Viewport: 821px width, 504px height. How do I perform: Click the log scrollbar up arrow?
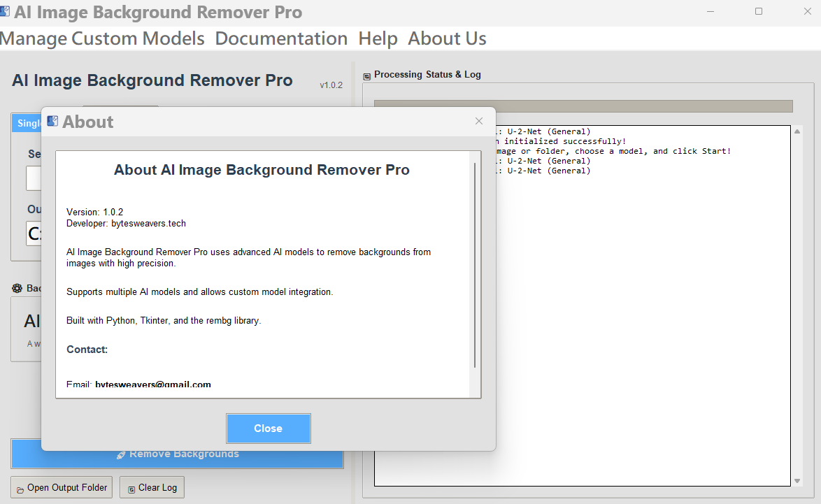pyautogui.click(x=797, y=131)
